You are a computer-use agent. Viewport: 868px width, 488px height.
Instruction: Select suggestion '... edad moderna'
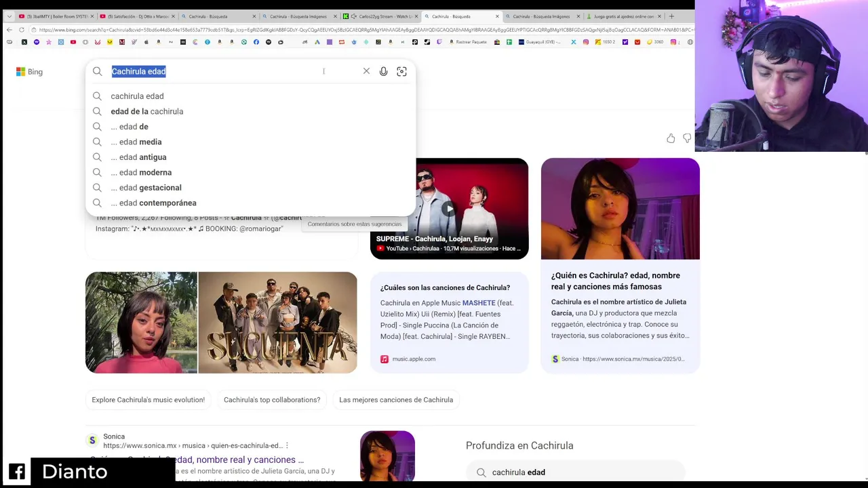(250, 172)
